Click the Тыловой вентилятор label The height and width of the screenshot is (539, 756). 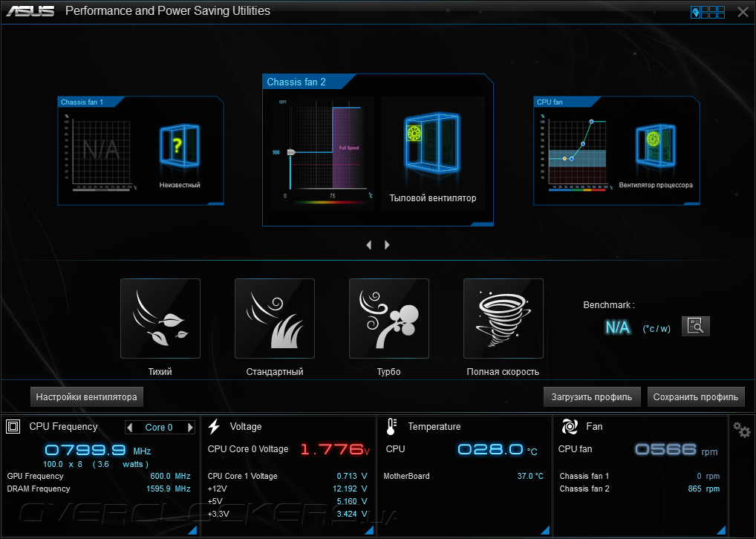click(x=432, y=198)
